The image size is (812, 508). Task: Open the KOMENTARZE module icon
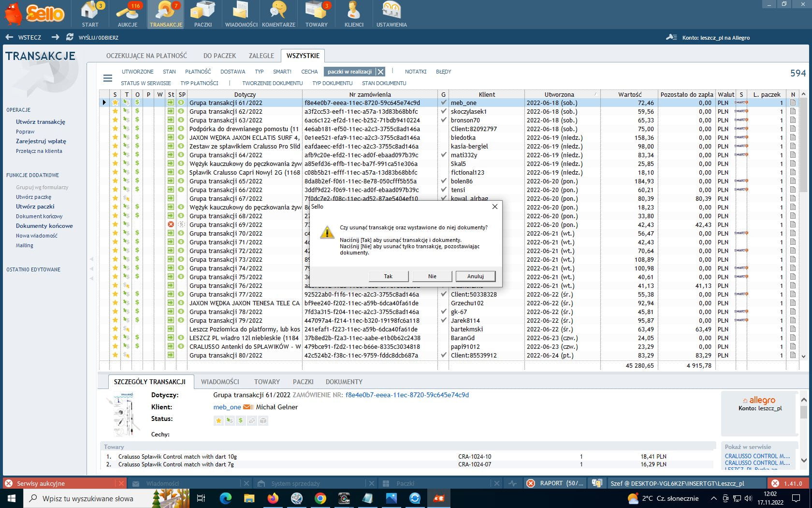point(278,15)
